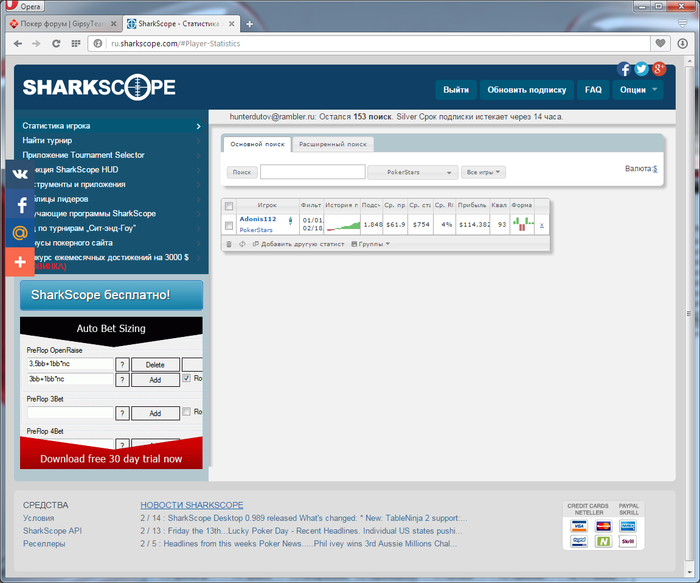Switch to Расширенный поиск tab

(333, 144)
